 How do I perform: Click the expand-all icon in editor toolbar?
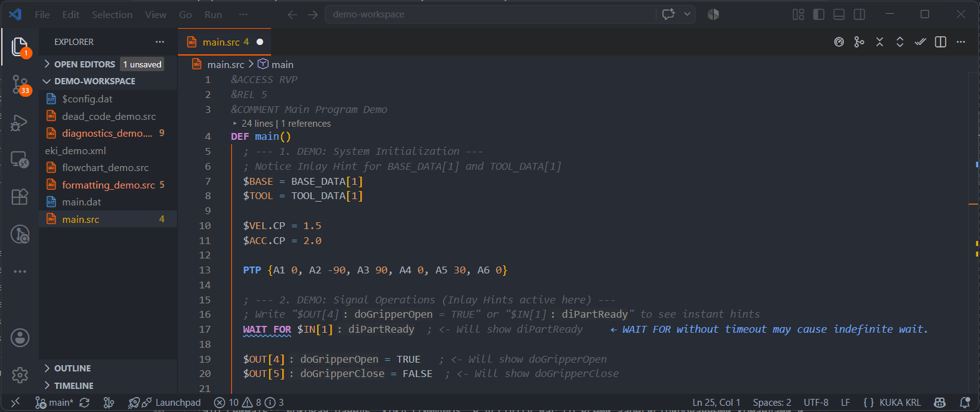(900, 42)
